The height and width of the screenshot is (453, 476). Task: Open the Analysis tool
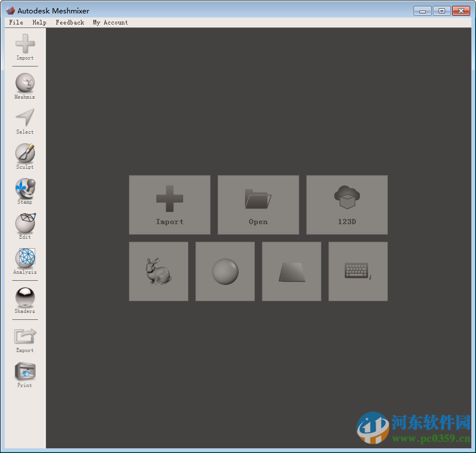click(x=25, y=262)
